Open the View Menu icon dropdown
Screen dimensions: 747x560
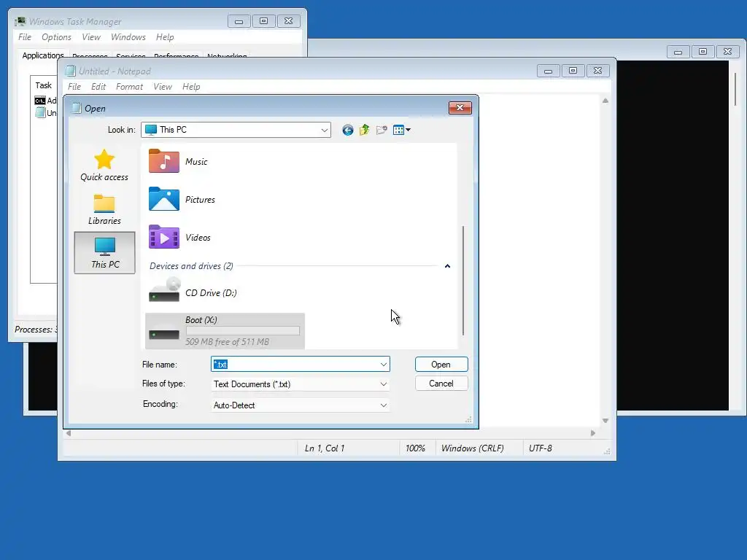tap(402, 130)
